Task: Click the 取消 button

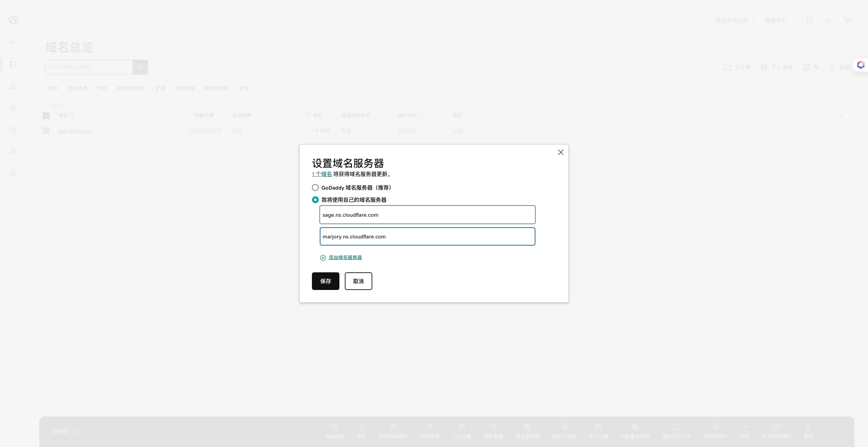Action: click(x=358, y=281)
